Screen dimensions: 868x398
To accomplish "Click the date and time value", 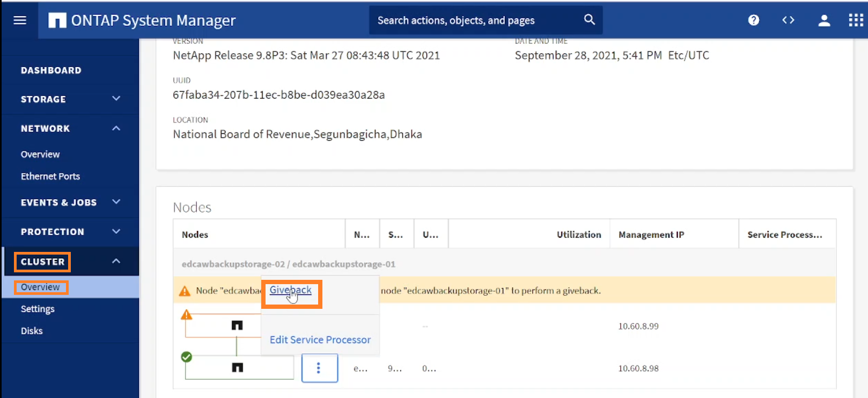I will tap(612, 55).
